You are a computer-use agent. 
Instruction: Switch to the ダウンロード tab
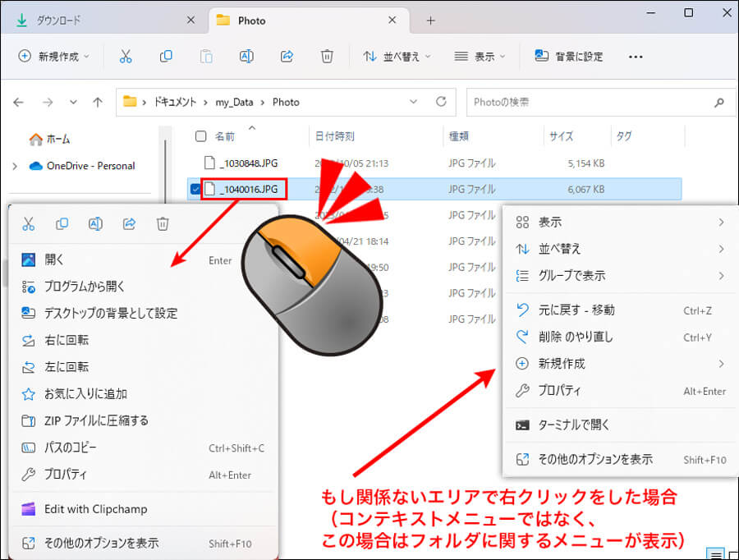tap(57, 21)
